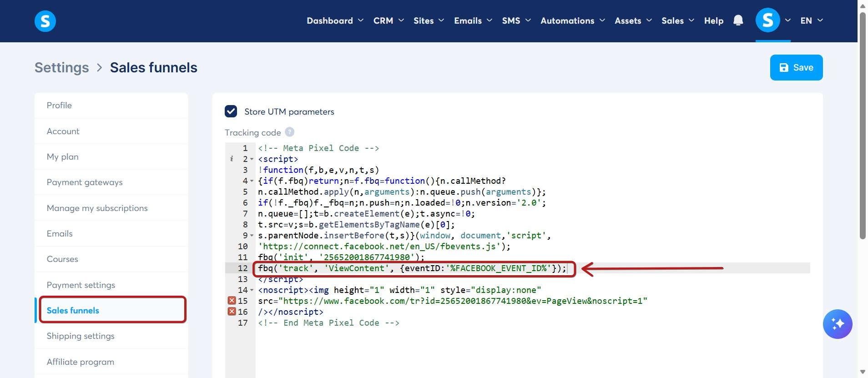Viewport: 868px width, 378px height.
Task: Click the error marker on line 15
Action: pyautogui.click(x=232, y=301)
